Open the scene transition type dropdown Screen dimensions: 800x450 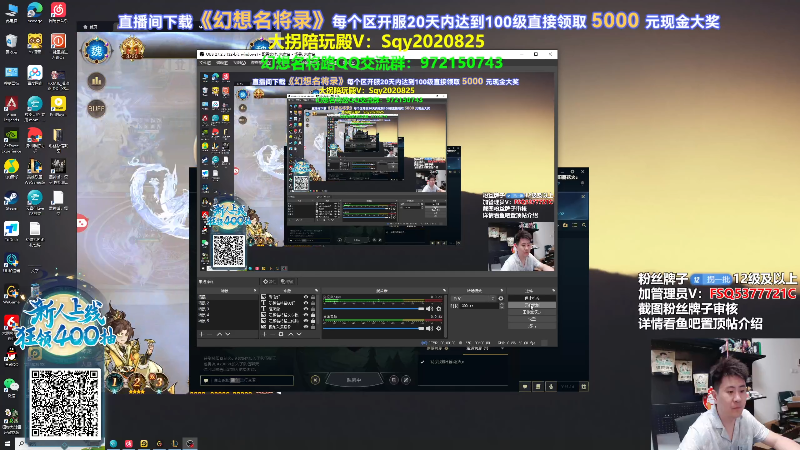tap(474, 298)
